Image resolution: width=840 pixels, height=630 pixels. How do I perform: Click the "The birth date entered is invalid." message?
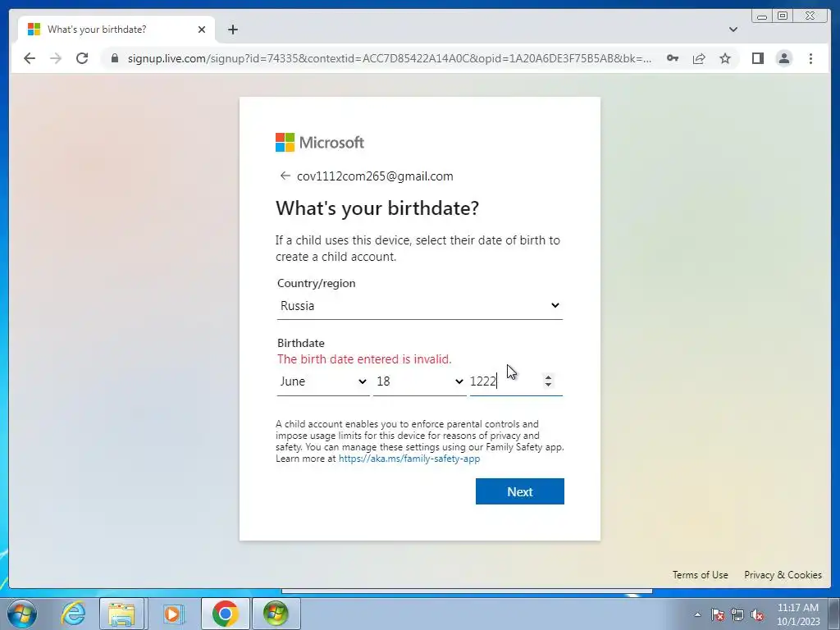click(364, 359)
